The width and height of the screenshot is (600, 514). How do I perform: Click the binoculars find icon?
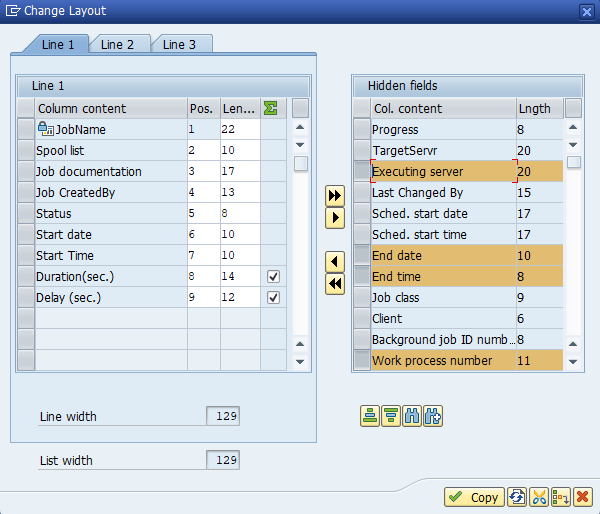412,417
